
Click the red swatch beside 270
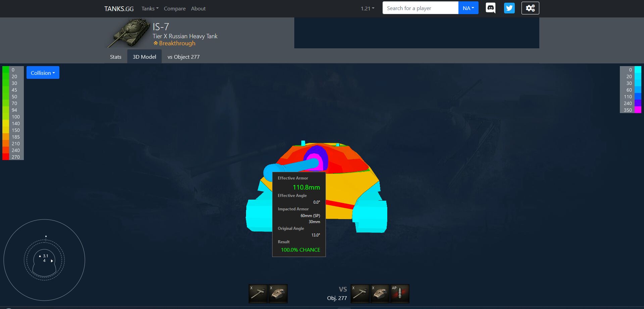(x=6, y=157)
